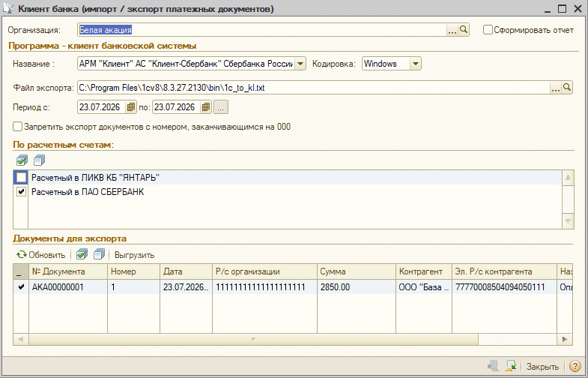Select cell АКА00000001
Screen dimensions: 588x378
coord(68,287)
